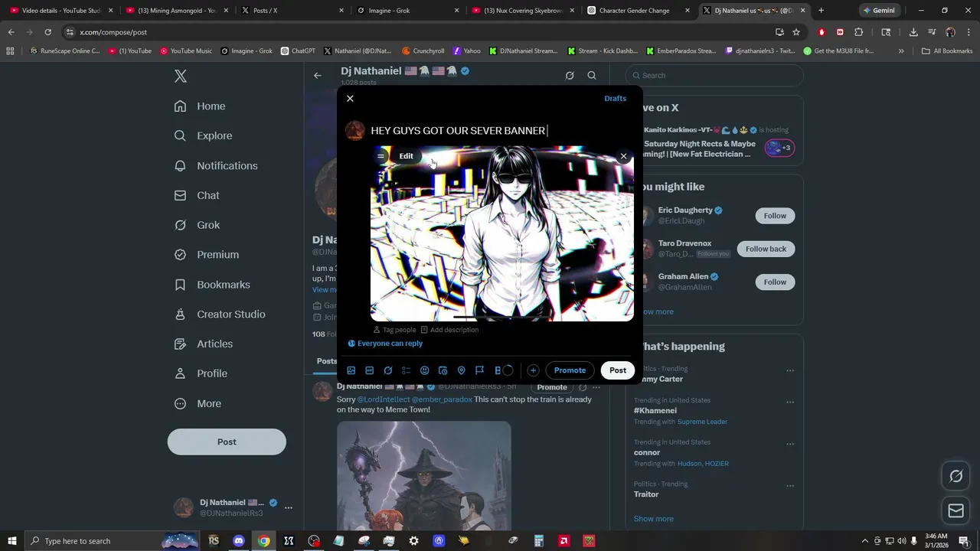
Task: Open Creator Studio in sidebar
Action: coord(220,315)
